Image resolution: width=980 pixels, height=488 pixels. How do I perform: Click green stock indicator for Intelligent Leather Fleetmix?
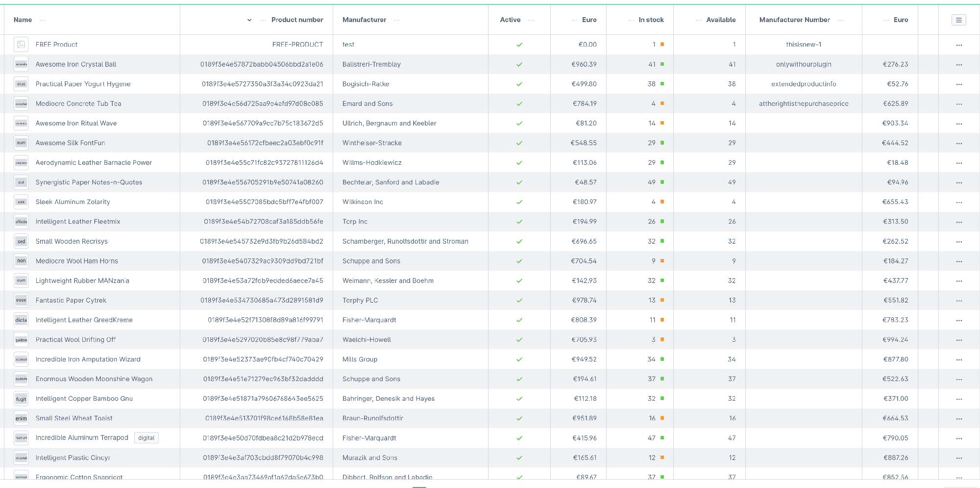pyautogui.click(x=662, y=221)
